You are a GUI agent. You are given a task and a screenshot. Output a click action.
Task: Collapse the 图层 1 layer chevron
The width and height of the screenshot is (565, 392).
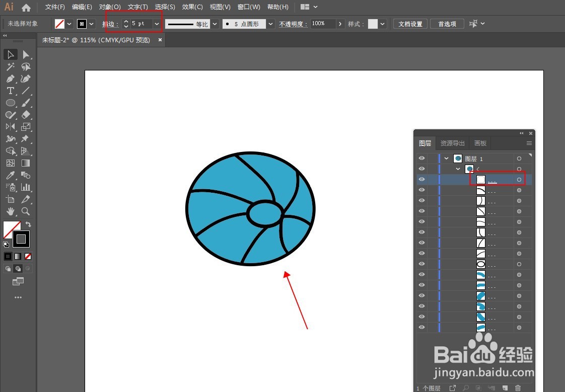click(447, 159)
